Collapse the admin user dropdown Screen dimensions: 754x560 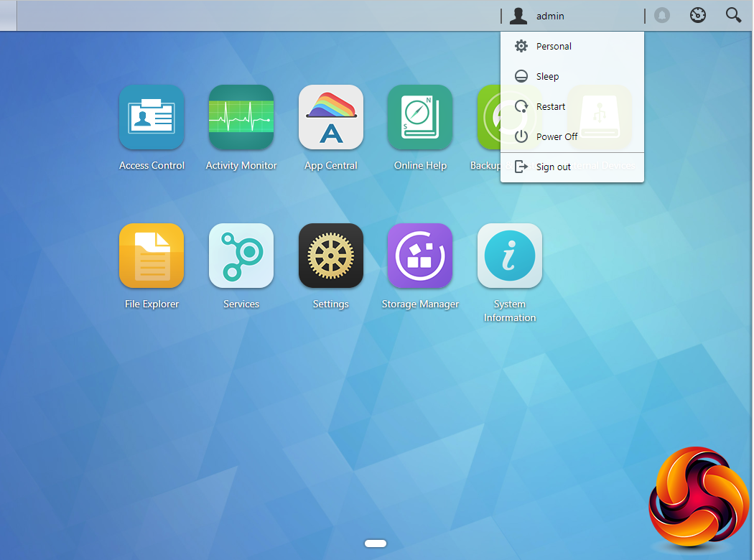(x=572, y=16)
